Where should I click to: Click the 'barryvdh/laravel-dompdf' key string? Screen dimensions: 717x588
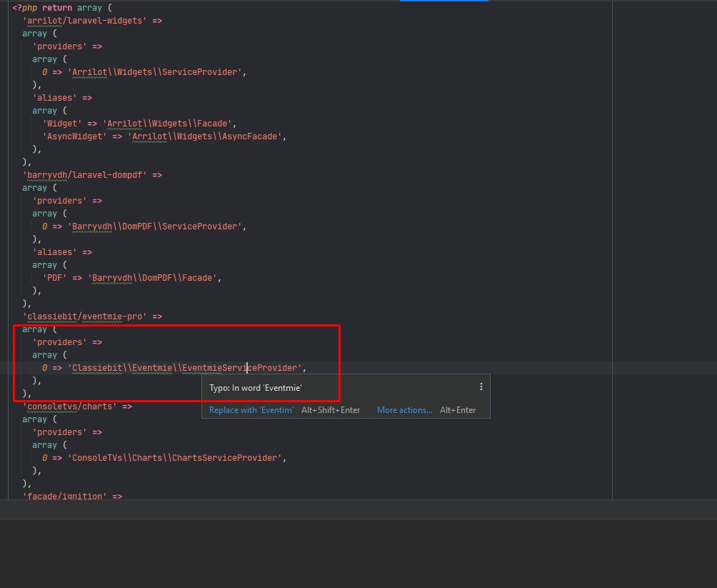point(84,175)
